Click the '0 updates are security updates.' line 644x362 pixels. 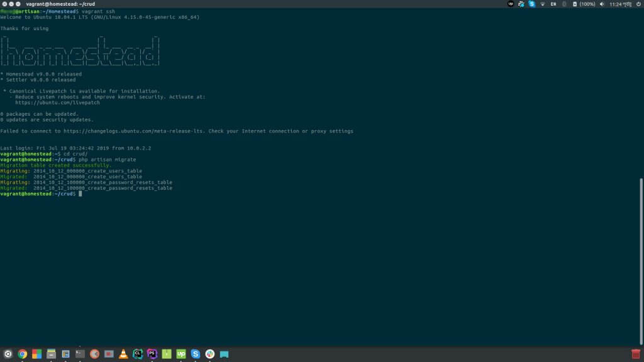(x=47, y=120)
